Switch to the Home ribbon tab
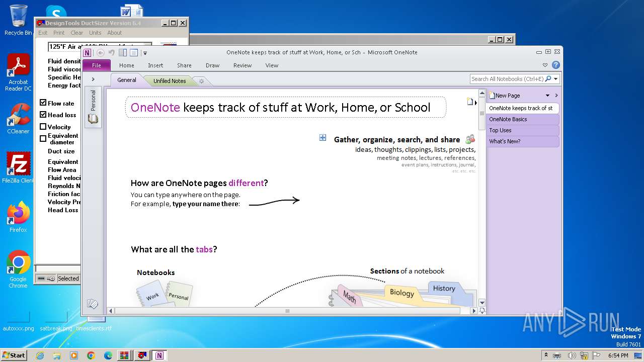 point(127,65)
